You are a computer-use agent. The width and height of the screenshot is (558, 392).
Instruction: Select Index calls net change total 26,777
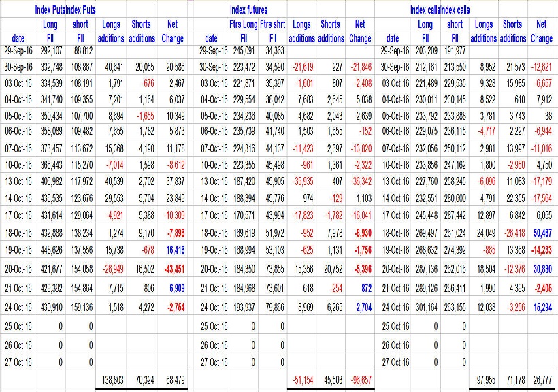540,380
